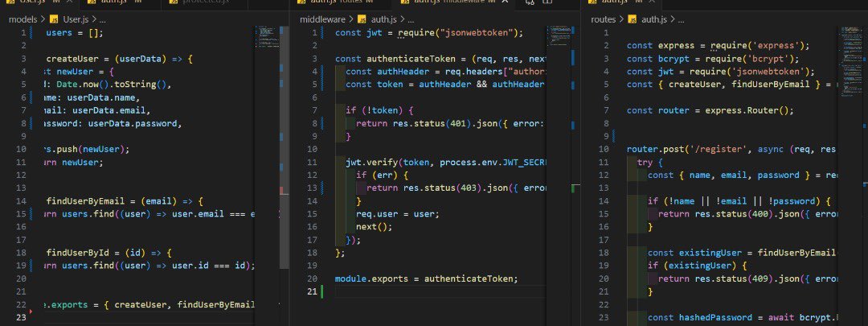Viewport: 868px width, 326px height.
Task: Open the models breadcrumb segment
Action: pyautogui.click(x=23, y=19)
